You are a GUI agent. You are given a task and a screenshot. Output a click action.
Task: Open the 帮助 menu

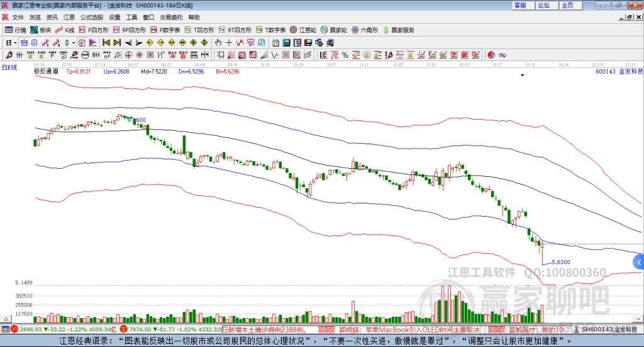(194, 17)
